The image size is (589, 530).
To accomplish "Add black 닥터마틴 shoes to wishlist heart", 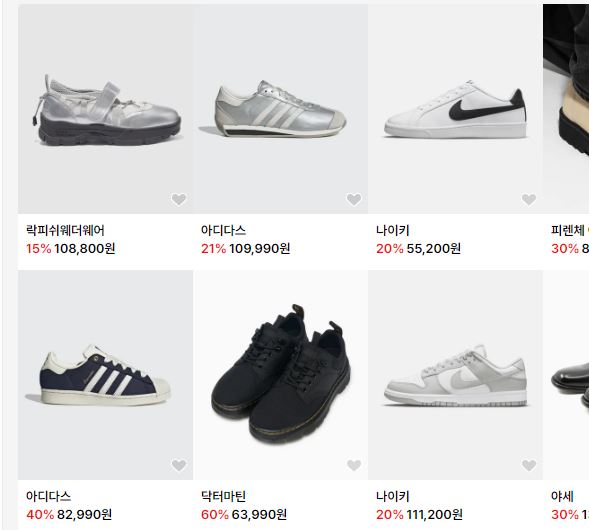I will tap(354, 465).
